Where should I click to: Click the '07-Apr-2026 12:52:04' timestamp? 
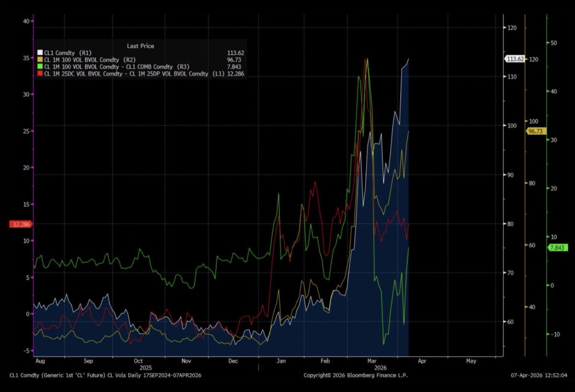pos(540,375)
